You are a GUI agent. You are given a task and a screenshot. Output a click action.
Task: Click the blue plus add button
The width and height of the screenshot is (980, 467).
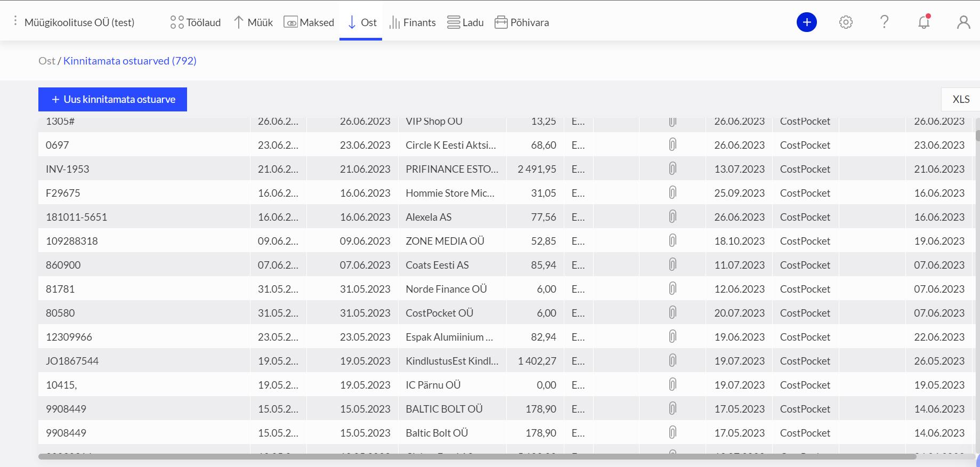(x=807, y=22)
